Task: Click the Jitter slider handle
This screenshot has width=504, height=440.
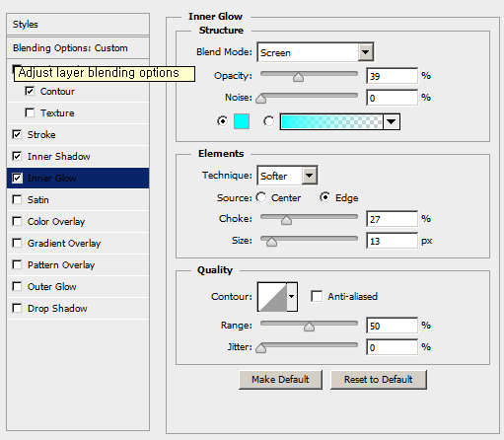Action: 260,348
